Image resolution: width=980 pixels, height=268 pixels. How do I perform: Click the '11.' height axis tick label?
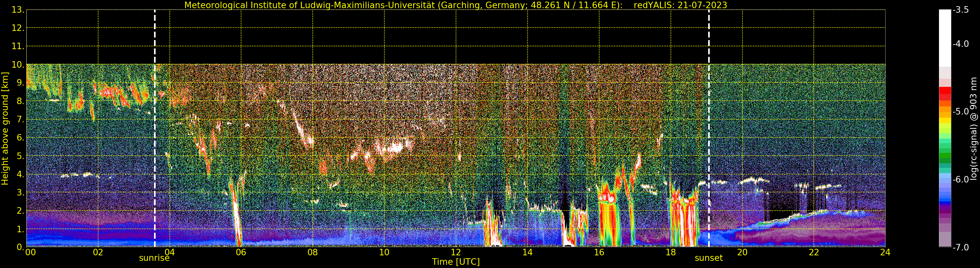[18, 47]
